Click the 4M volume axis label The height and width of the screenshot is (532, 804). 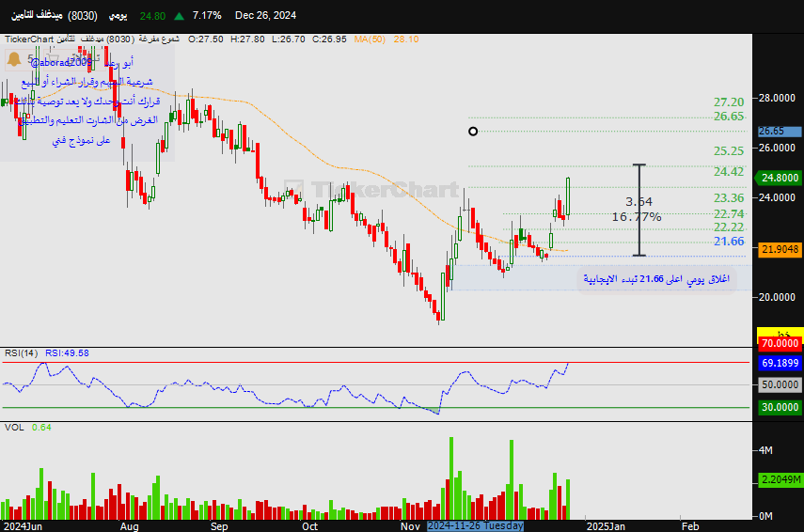point(765,450)
